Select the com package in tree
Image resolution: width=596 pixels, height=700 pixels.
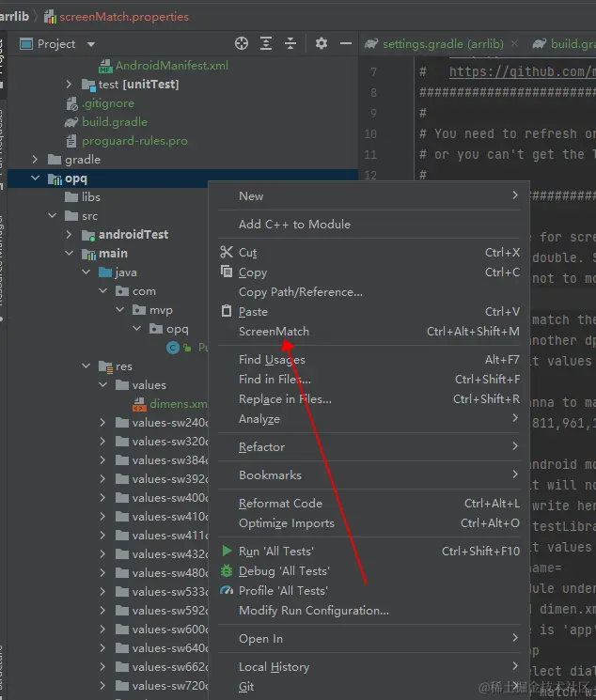click(144, 291)
